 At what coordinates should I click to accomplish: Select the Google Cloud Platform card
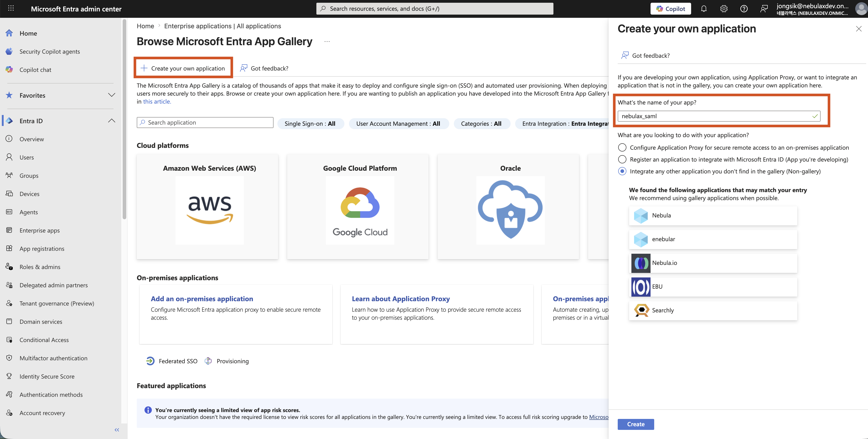coord(358,207)
